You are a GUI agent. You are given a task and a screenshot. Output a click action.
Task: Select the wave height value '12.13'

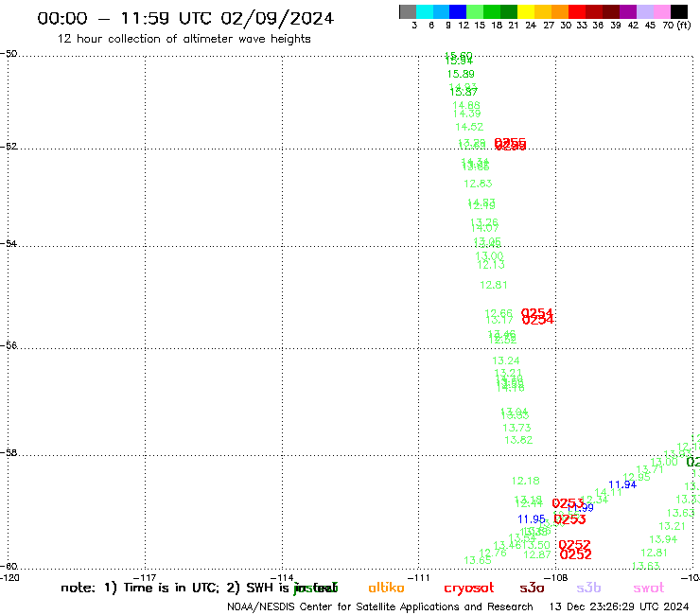[491, 265]
